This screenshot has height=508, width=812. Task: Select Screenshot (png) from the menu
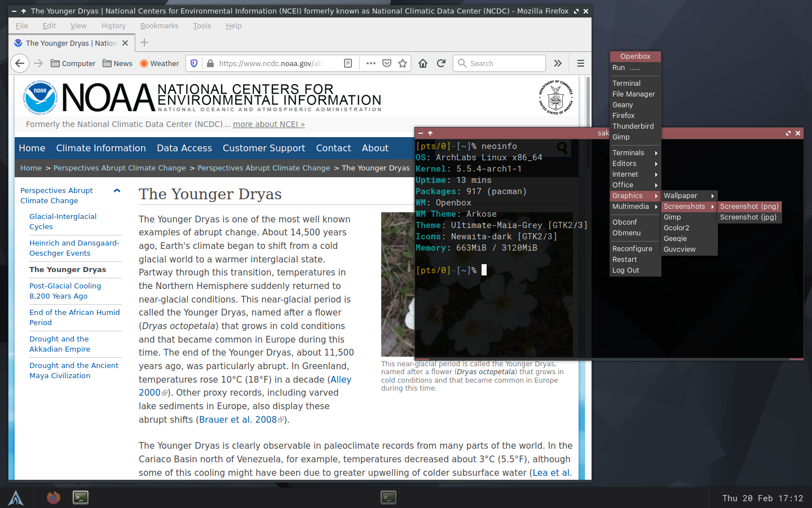point(749,207)
